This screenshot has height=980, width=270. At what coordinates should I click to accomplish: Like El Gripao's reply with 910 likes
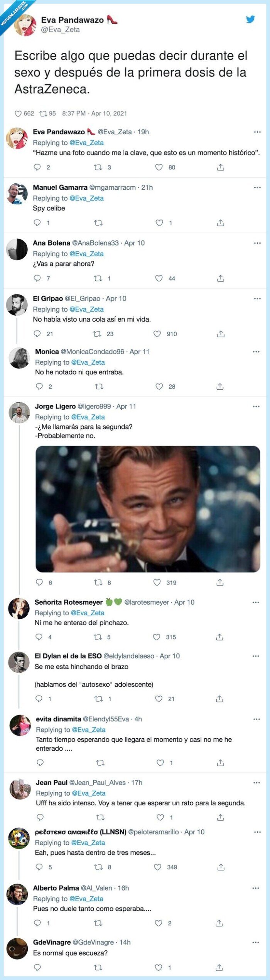point(157,334)
